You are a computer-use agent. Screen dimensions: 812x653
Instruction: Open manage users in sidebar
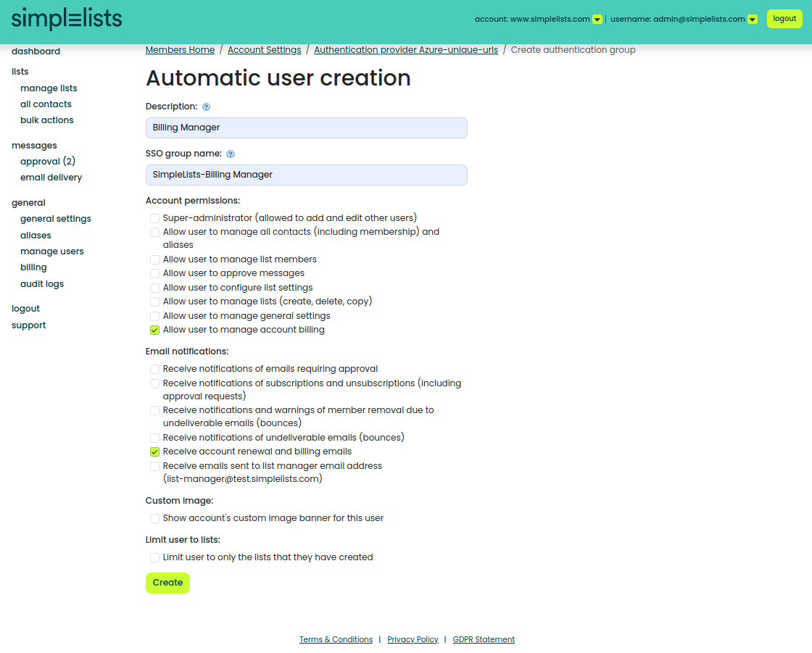51,251
